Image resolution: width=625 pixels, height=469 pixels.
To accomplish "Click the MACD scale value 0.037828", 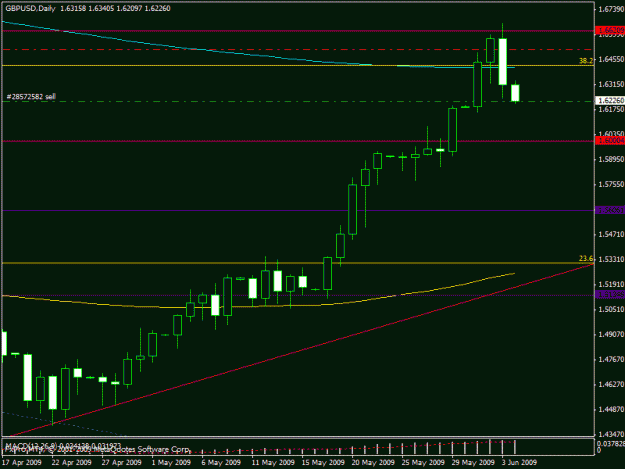I will point(611,443).
